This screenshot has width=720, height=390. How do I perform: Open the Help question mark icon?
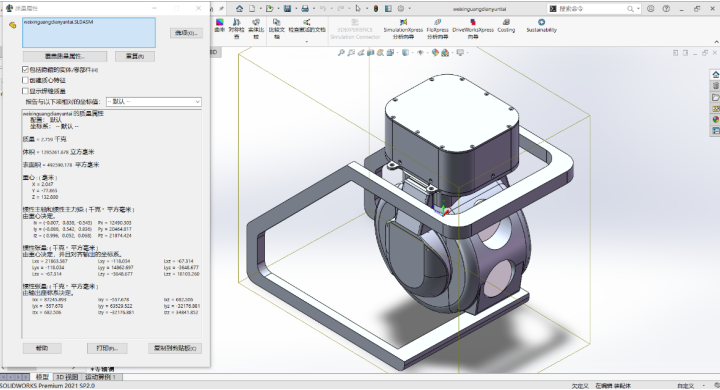[x=666, y=8]
